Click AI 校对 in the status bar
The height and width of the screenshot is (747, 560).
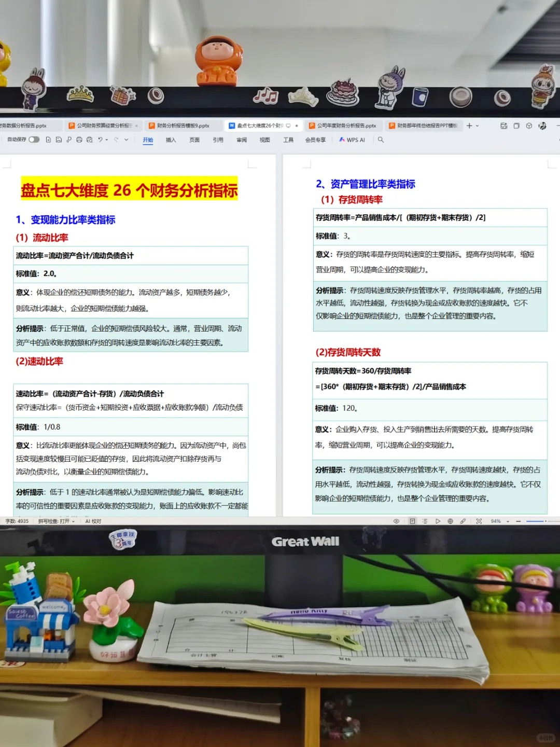(x=93, y=521)
